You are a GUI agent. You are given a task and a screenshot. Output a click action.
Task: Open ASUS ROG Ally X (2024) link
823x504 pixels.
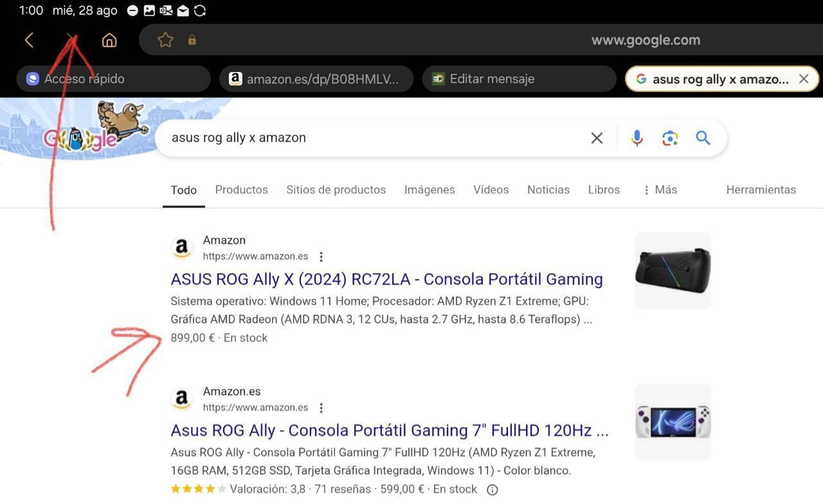(x=386, y=279)
